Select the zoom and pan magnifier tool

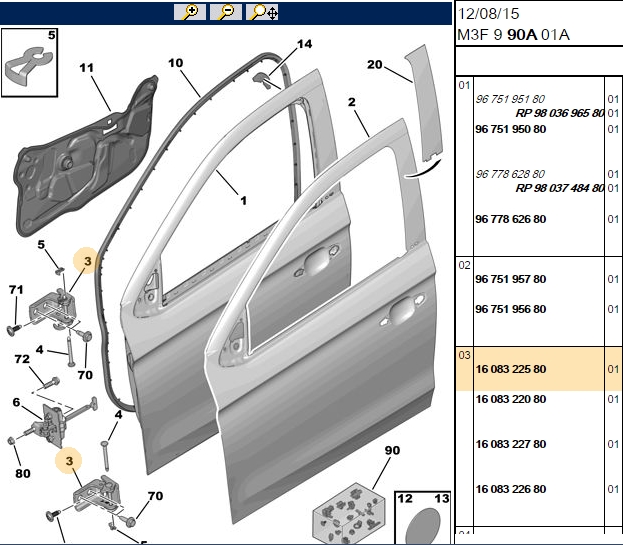point(262,12)
